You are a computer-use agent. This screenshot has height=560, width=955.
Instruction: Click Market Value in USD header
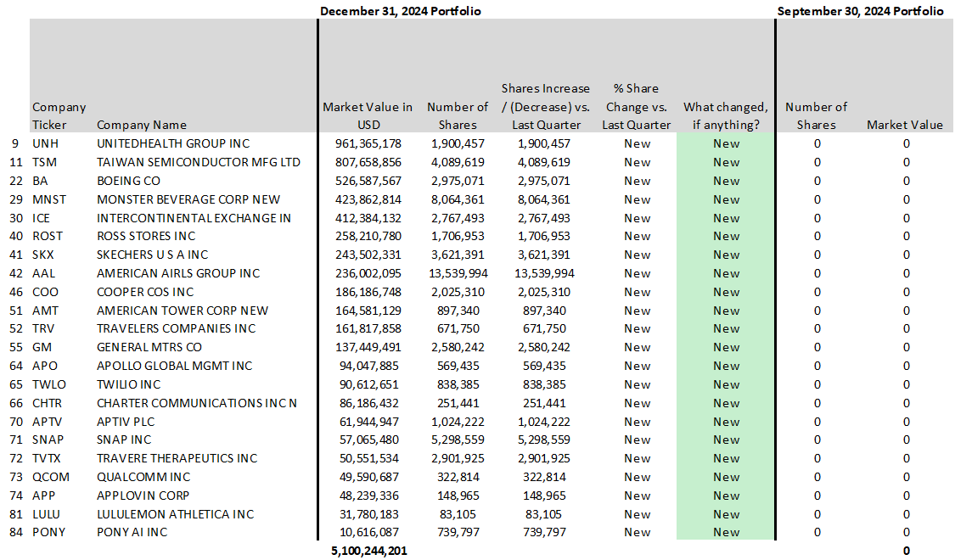(x=368, y=115)
